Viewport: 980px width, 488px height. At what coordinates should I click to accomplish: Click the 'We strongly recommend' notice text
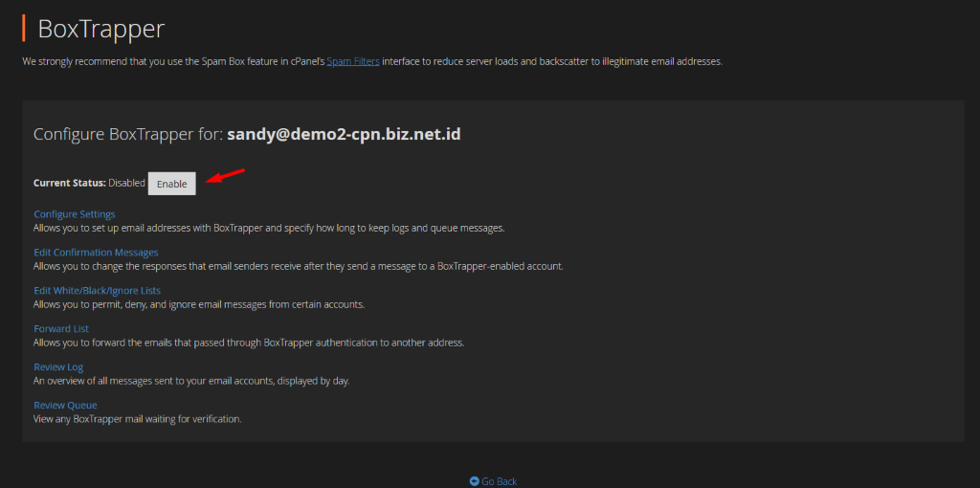click(372, 62)
